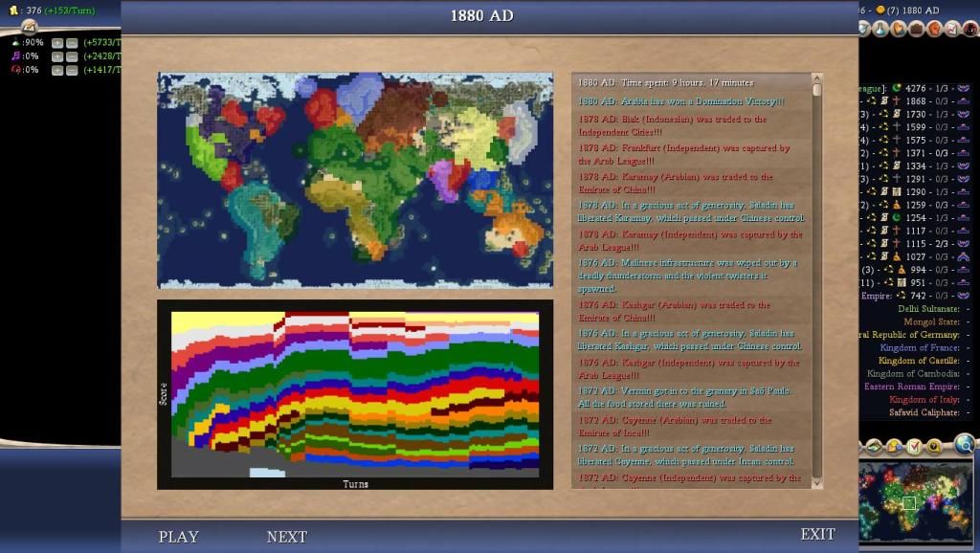The width and height of the screenshot is (980, 553).
Task: Select the Republic of Germany scoreboard entry
Action: point(910,334)
